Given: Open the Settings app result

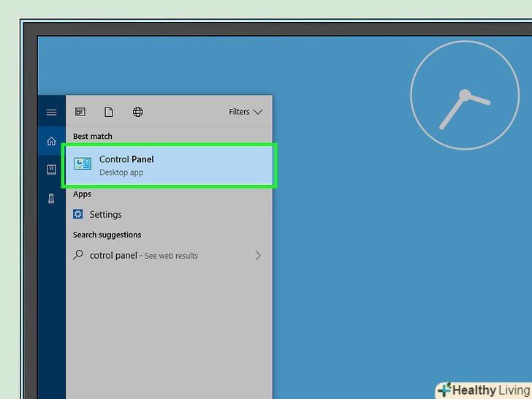Looking at the screenshot, I should click(x=169, y=214).
